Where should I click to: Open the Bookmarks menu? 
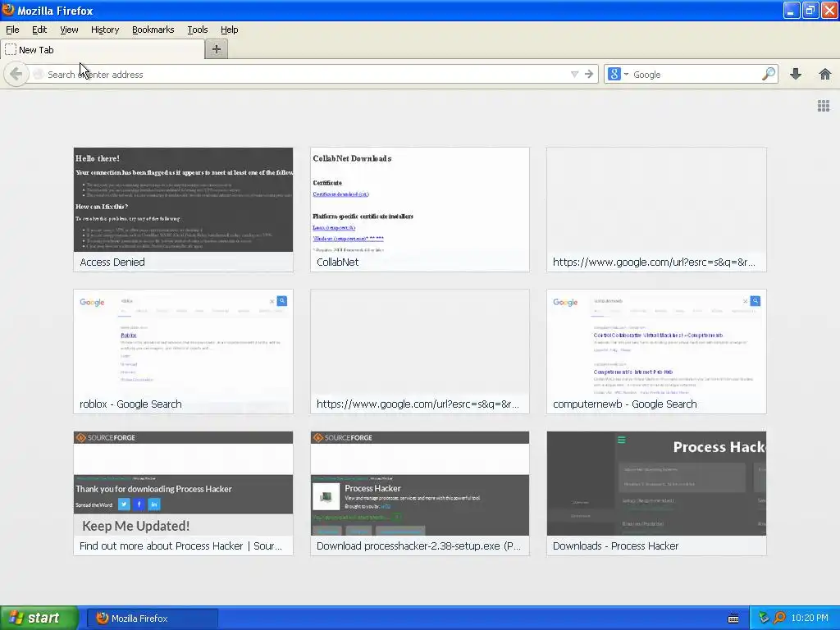coord(153,30)
